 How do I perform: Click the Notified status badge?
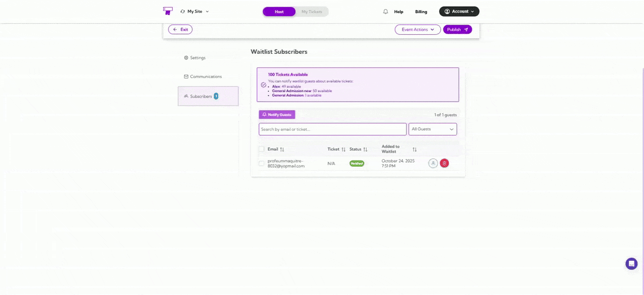point(357,163)
